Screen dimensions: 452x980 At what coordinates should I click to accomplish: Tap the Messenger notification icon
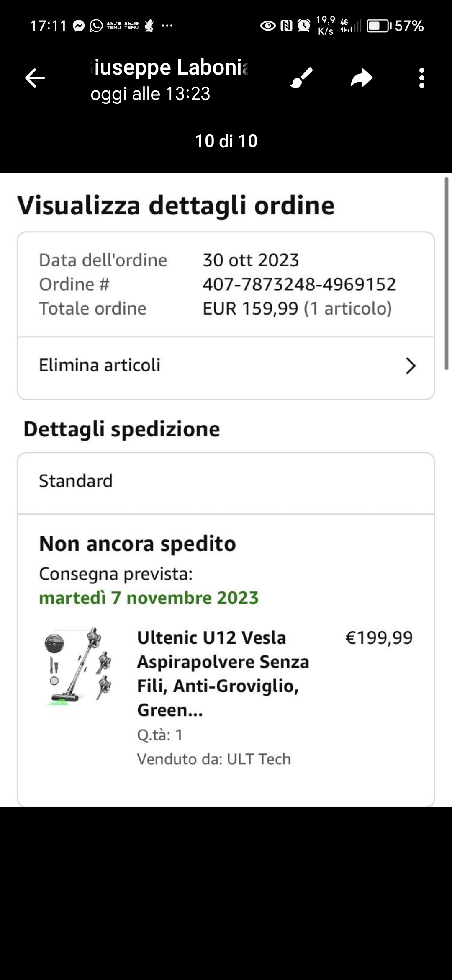(x=79, y=26)
